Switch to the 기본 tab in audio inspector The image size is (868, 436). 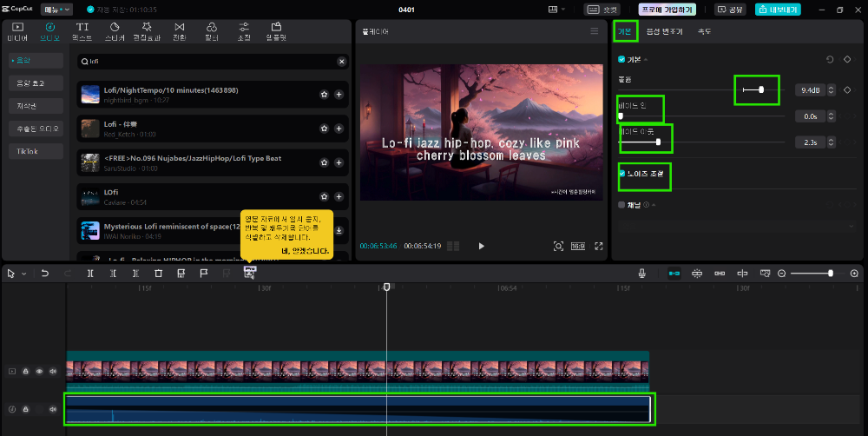coord(624,31)
